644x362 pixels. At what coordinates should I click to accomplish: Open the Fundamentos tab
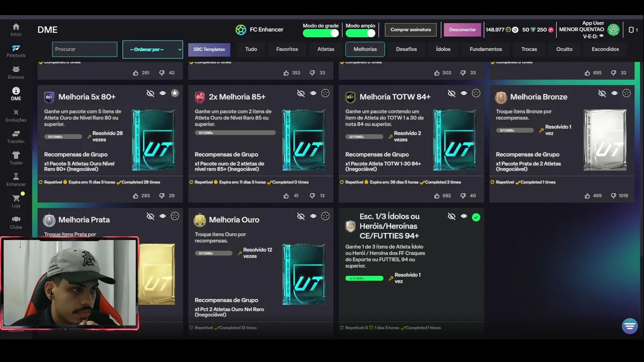pos(486,49)
